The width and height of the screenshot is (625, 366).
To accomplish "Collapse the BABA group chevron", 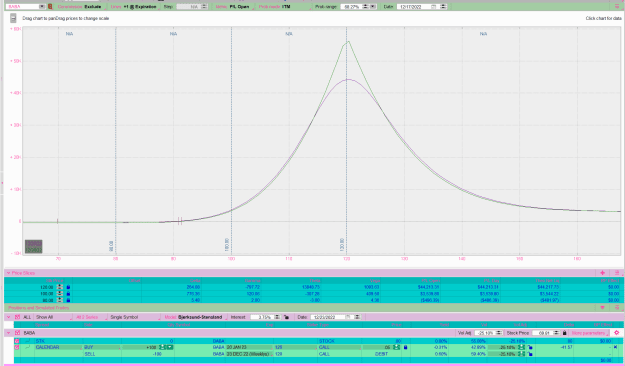I will 8,333.
